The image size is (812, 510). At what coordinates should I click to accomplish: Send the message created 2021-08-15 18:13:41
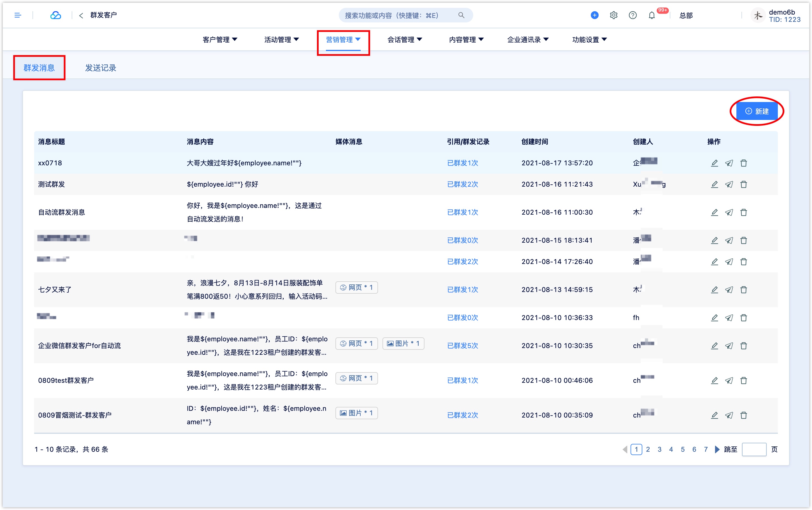729,240
